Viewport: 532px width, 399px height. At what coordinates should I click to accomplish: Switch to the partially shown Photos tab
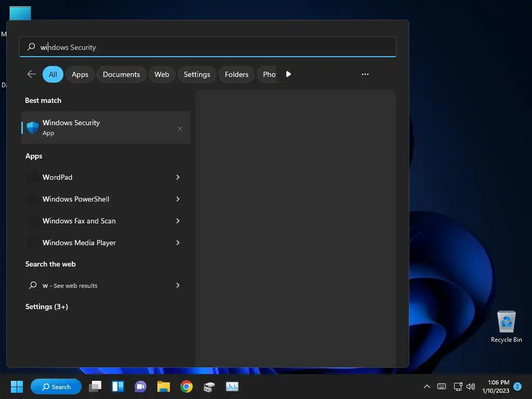tap(267, 74)
